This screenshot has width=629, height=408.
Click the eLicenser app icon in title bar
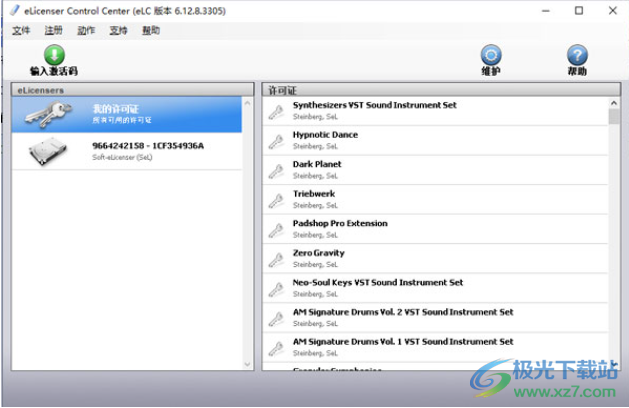(15, 10)
